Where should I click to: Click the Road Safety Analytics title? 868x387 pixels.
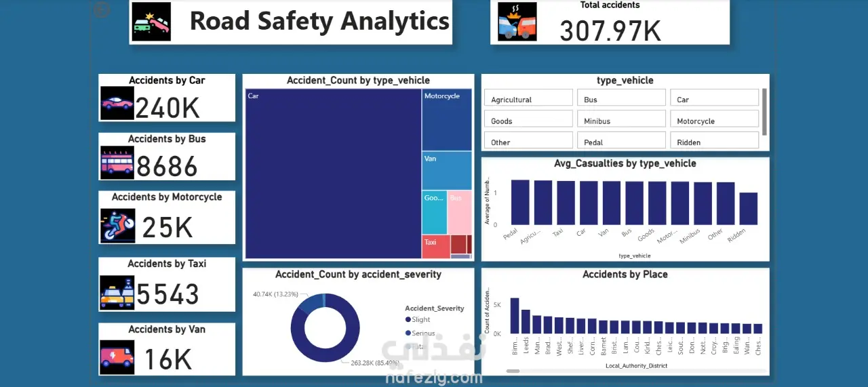pyautogui.click(x=319, y=21)
